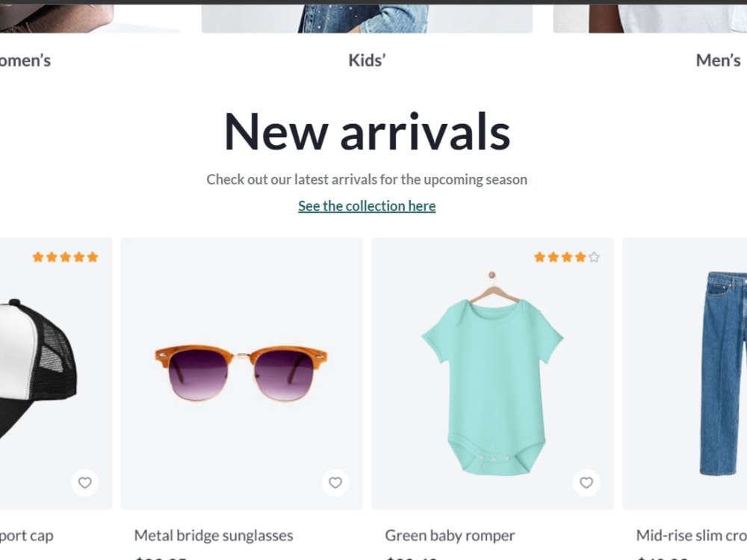
Task: Select the Sport cap product name
Action: pos(26,535)
